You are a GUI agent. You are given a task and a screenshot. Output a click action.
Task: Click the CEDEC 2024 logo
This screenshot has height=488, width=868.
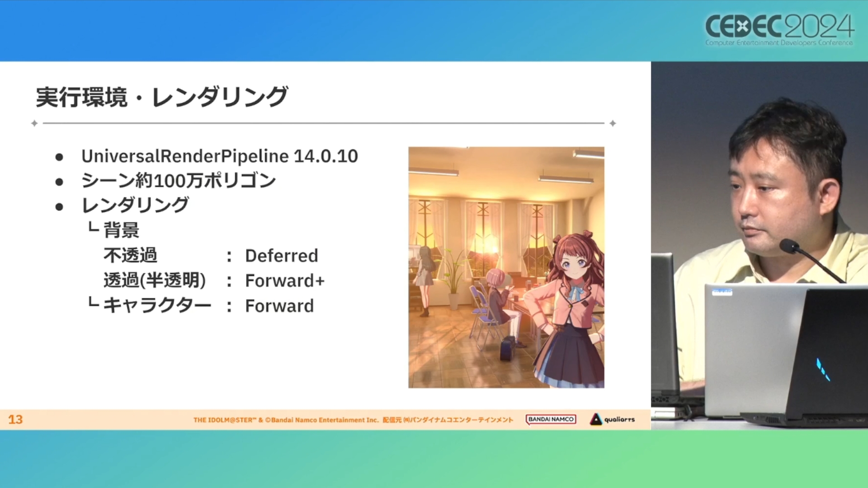[x=779, y=29]
